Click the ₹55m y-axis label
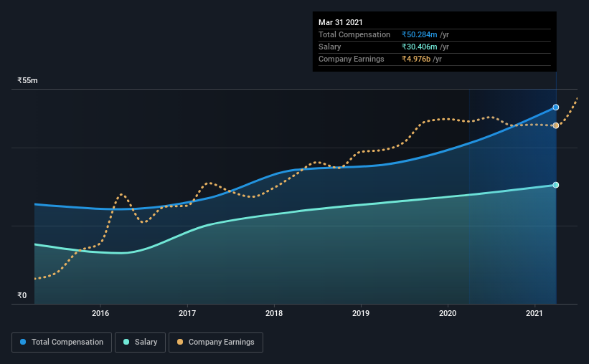Screen dimensions: 589x364 [x=27, y=81]
